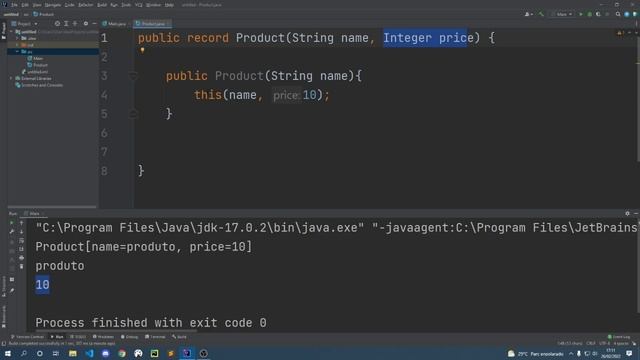The height and width of the screenshot is (360, 640).
Task: Click the collapse all icon in Project panel
Action: tap(75, 24)
